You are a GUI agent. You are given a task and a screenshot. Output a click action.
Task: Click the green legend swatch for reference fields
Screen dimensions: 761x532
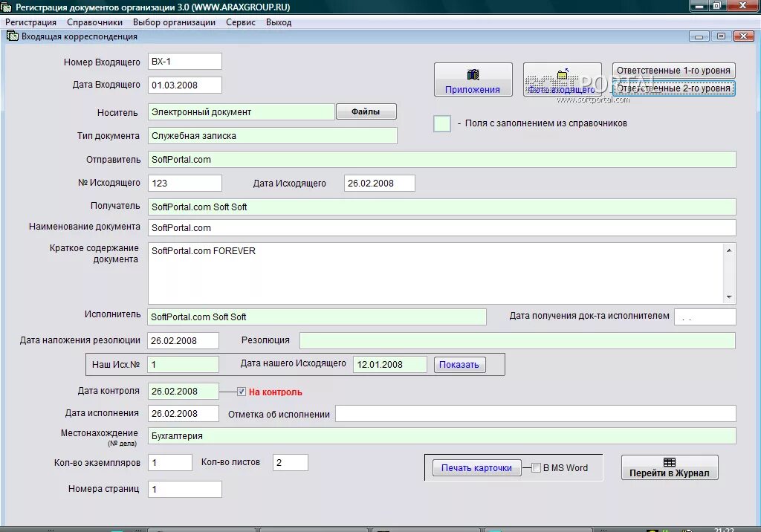point(442,124)
